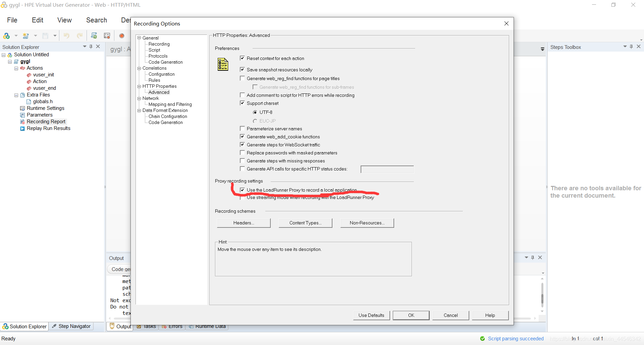Screen dimensions: 644x345
Task: Close the Recording Options dialog
Action: pyautogui.click(x=506, y=23)
